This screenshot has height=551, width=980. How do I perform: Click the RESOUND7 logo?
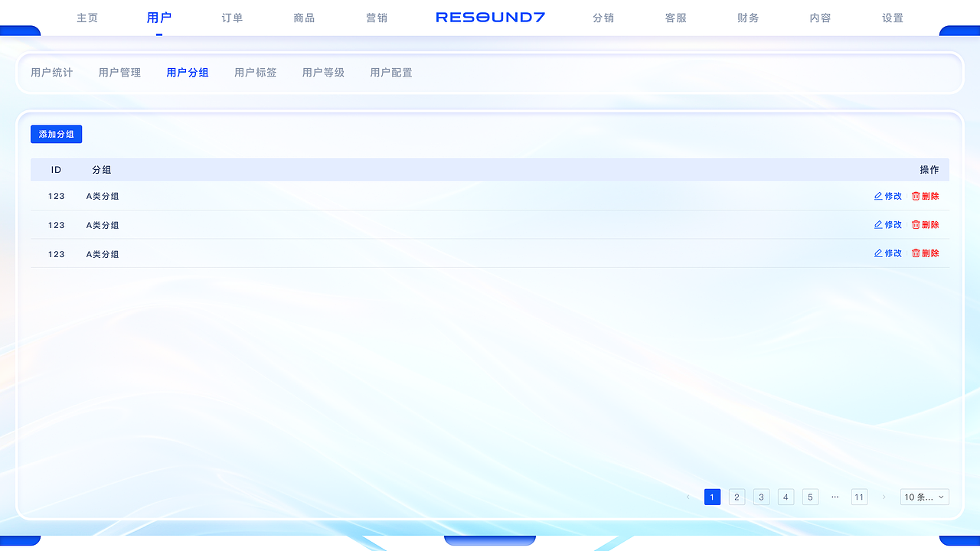[x=490, y=17]
